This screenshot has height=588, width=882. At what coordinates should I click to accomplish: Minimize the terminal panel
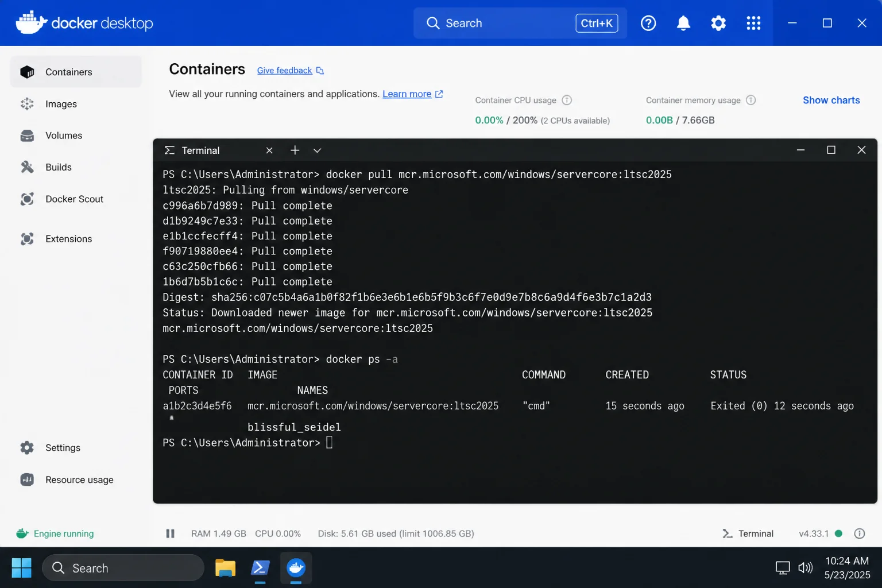pyautogui.click(x=800, y=150)
